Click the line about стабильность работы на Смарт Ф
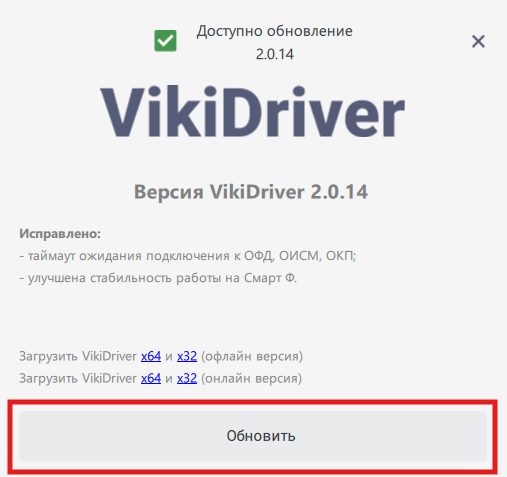Screen dimensions: 507x477 coord(158,278)
